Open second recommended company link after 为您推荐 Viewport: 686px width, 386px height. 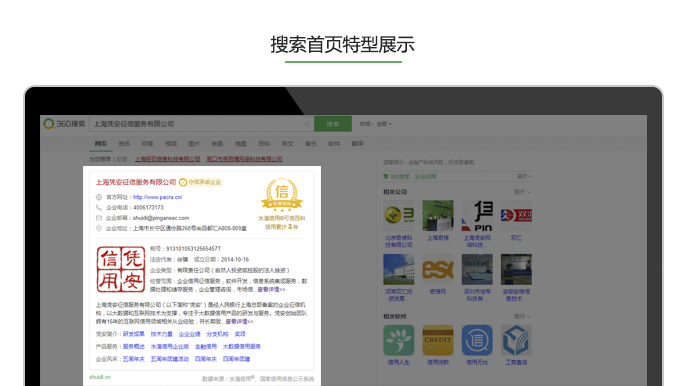point(244,159)
